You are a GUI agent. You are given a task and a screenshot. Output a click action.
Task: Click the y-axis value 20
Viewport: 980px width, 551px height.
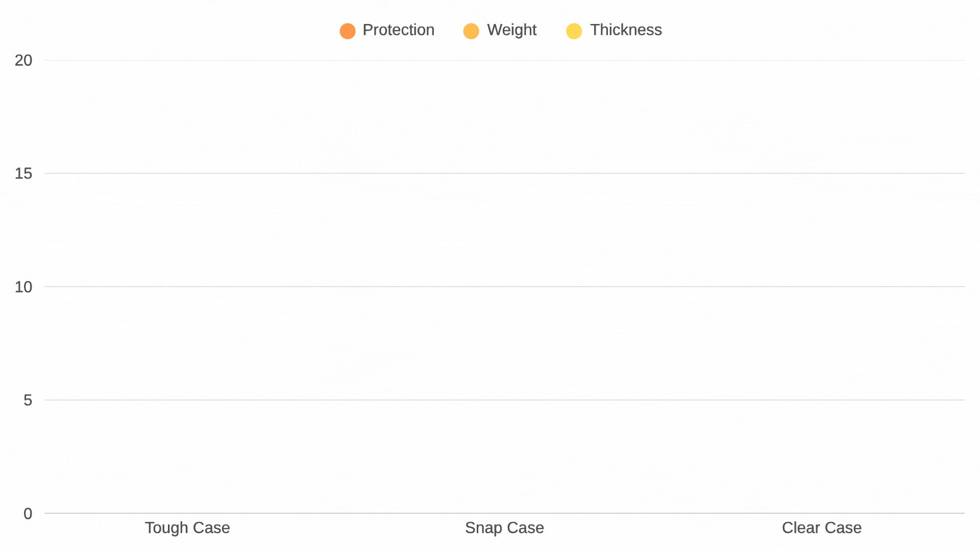(23, 61)
